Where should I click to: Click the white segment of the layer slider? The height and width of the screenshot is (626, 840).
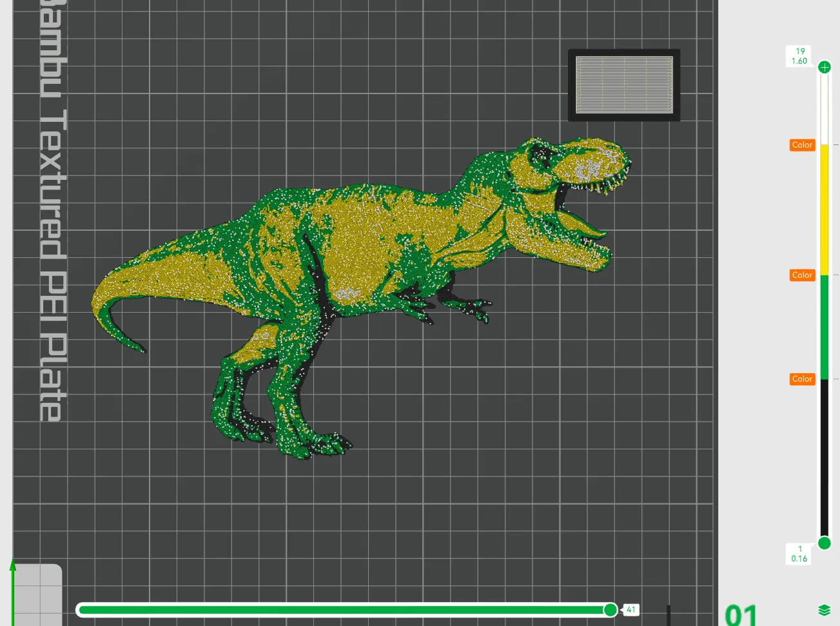point(824,110)
